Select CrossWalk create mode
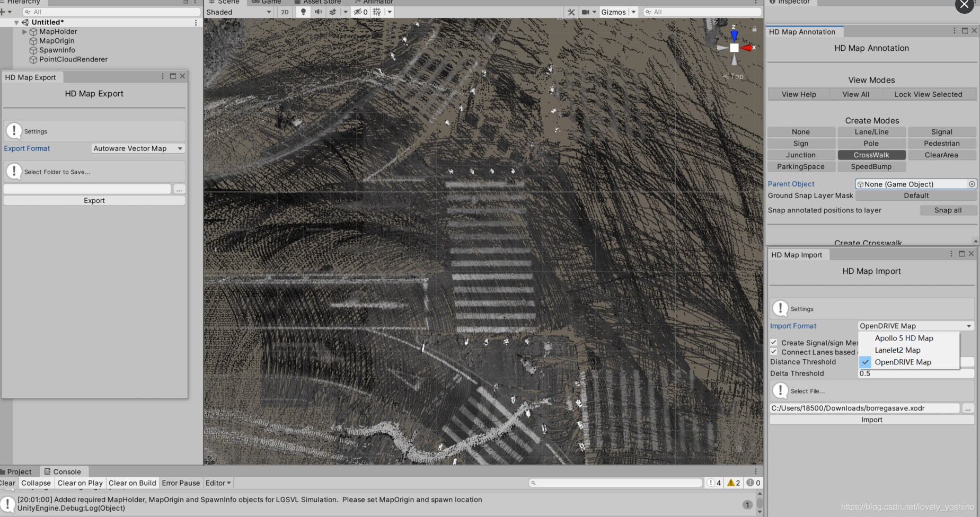Viewport: 980px width, 517px height. click(871, 155)
